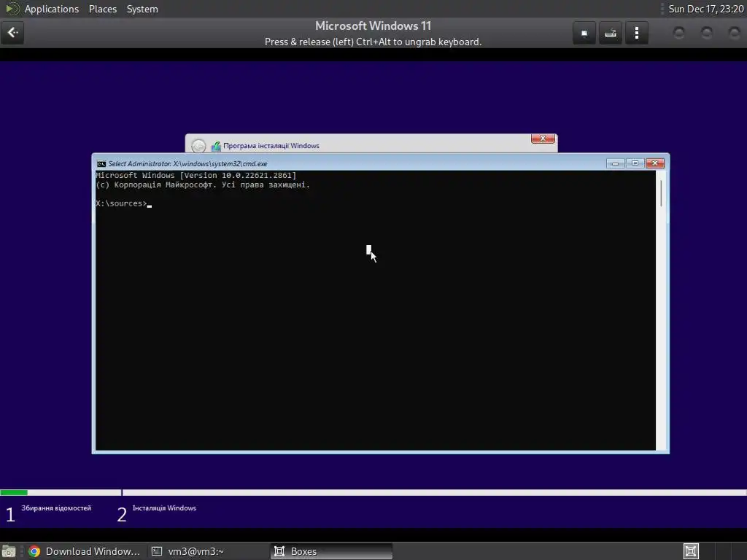
Task: Click the Microsoft Windows version text line
Action: tap(196, 175)
